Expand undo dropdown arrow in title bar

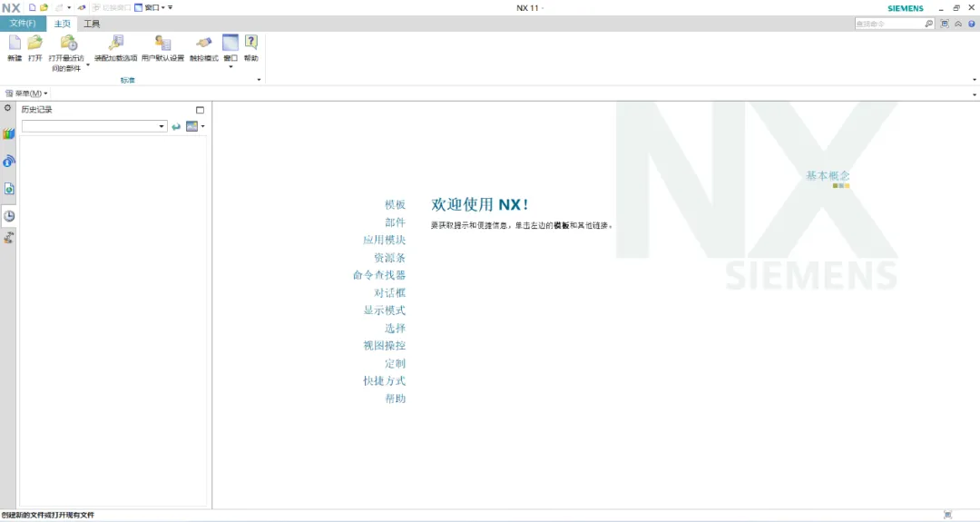pos(69,7)
